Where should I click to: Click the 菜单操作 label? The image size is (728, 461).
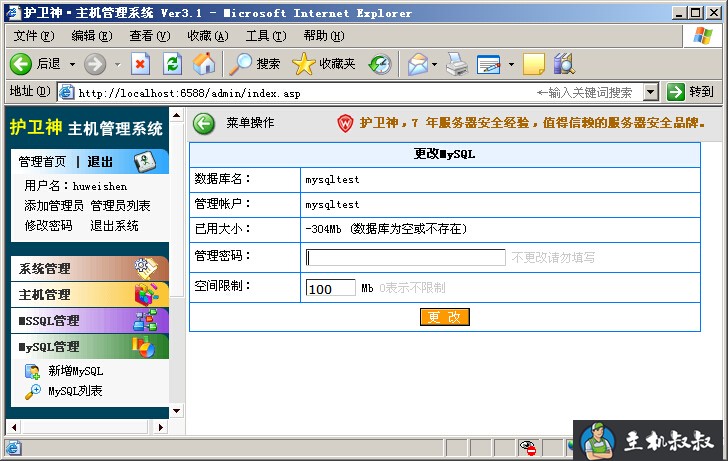pyautogui.click(x=250, y=123)
